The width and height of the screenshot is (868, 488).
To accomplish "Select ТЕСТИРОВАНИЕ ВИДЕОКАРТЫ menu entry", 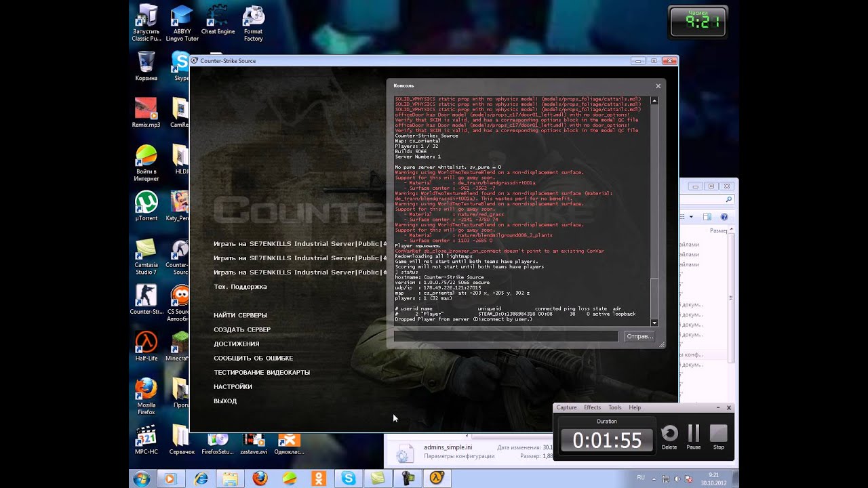I will point(262,372).
